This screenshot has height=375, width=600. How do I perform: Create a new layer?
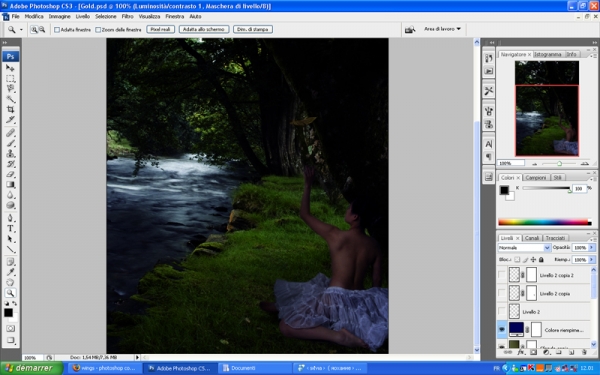pos(571,352)
